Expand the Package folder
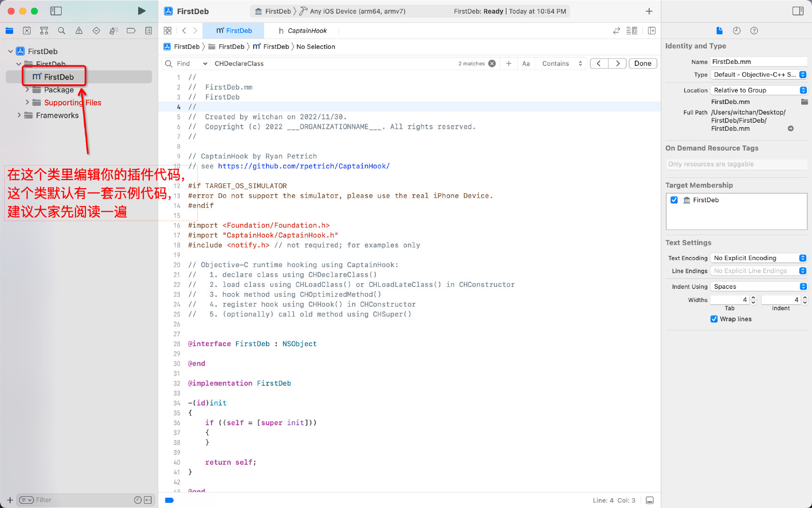This screenshot has width=812, height=508. [x=27, y=89]
